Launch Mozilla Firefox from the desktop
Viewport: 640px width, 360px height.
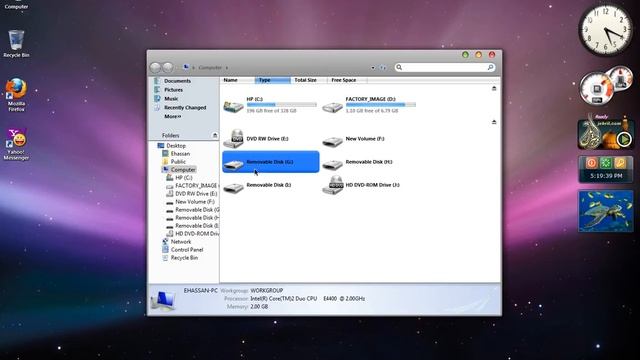coord(16,95)
